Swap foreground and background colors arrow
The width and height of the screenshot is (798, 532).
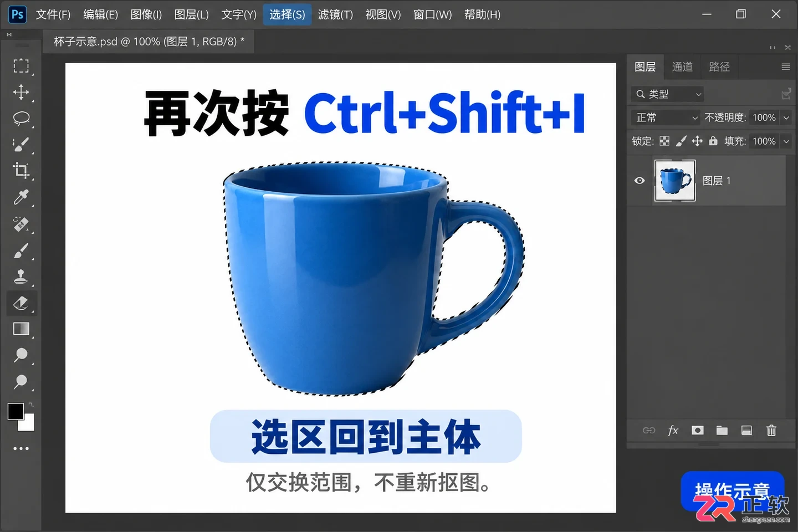(32, 405)
